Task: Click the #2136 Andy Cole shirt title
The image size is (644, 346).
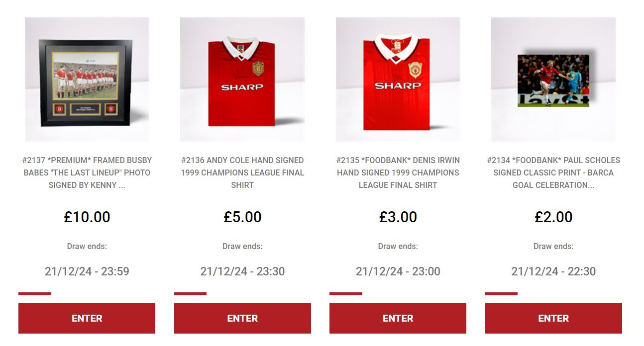Action: [x=242, y=173]
